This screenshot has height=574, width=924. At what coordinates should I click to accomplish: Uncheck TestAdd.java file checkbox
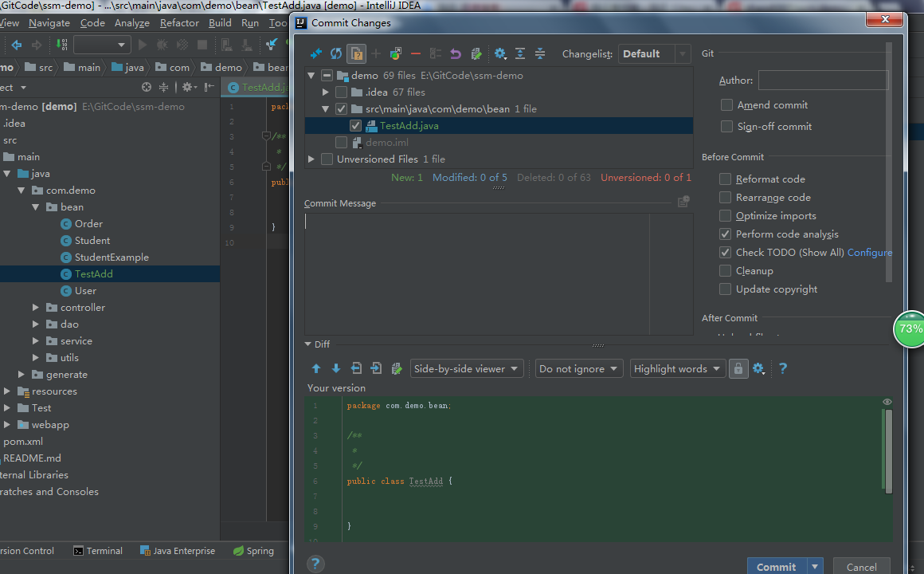pyautogui.click(x=355, y=126)
